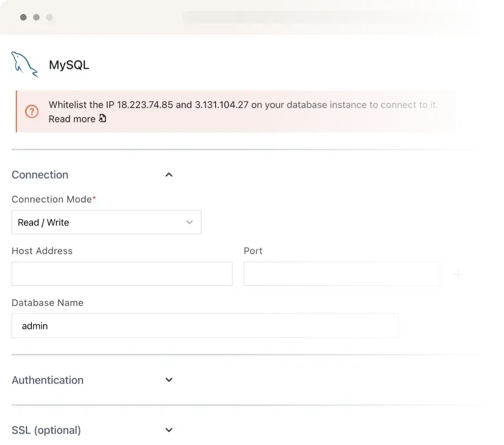Screen dimensions: 504x445
Task: Click the Database Name label
Action: coord(48,302)
